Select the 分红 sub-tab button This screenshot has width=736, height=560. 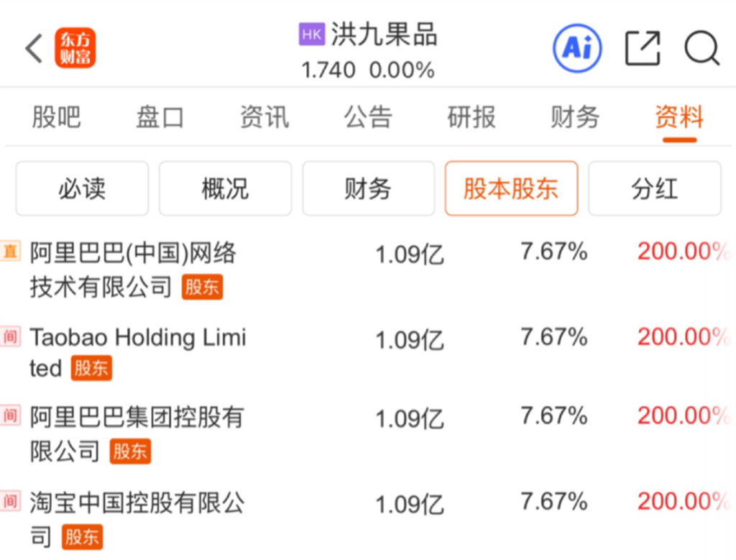pos(654,188)
